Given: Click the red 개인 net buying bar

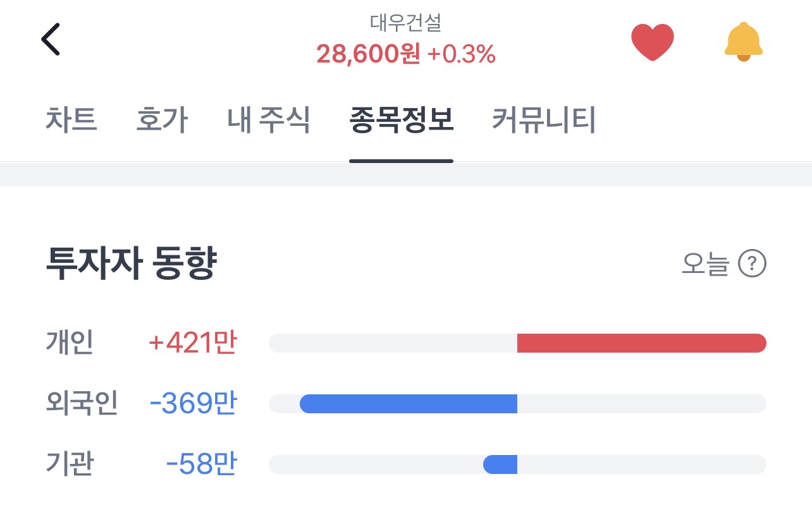Looking at the screenshot, I should point(641,343).
